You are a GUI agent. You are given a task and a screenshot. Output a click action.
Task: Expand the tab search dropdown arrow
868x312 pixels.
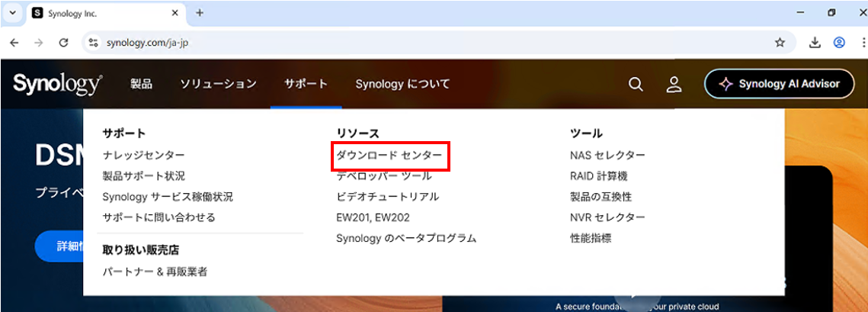pyautogui.click(x=12, y=13)
